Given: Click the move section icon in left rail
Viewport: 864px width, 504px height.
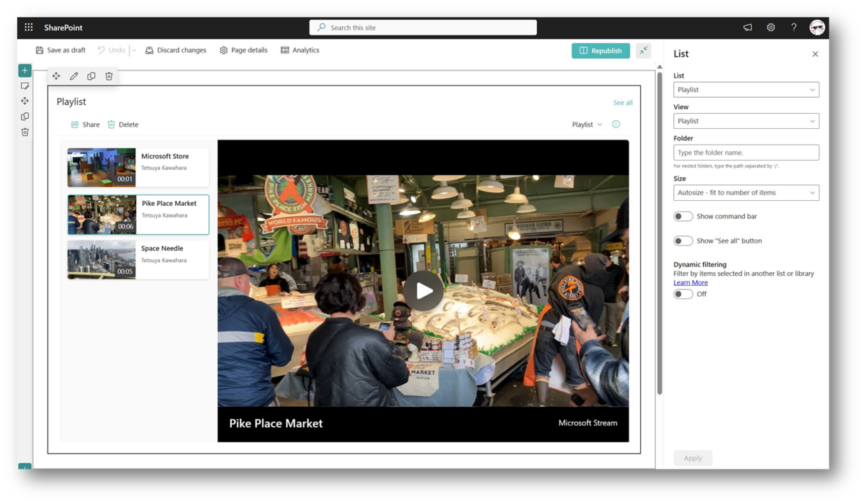Looking at the screenshot, I should [24, 101].
